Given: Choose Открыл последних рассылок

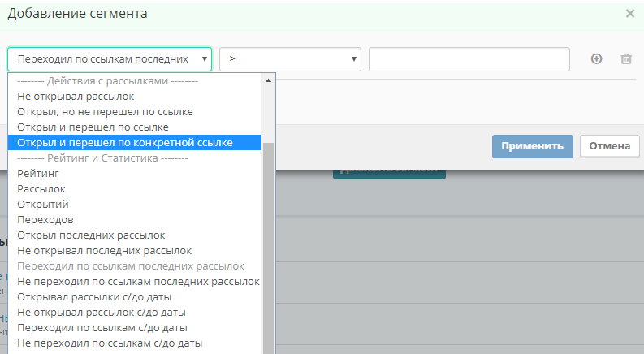Looking at the screenshot, I should pyautogui.click(x=135, y=235).
